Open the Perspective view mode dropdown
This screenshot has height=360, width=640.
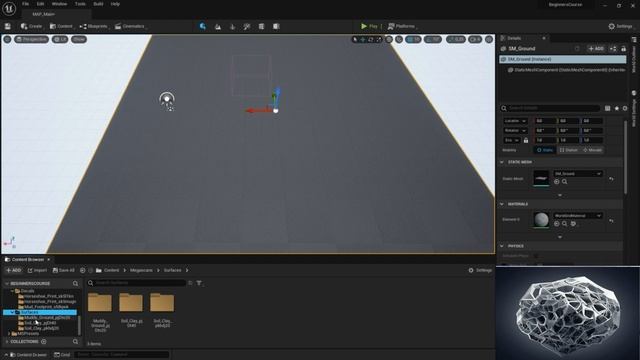[x=32, y=39]
